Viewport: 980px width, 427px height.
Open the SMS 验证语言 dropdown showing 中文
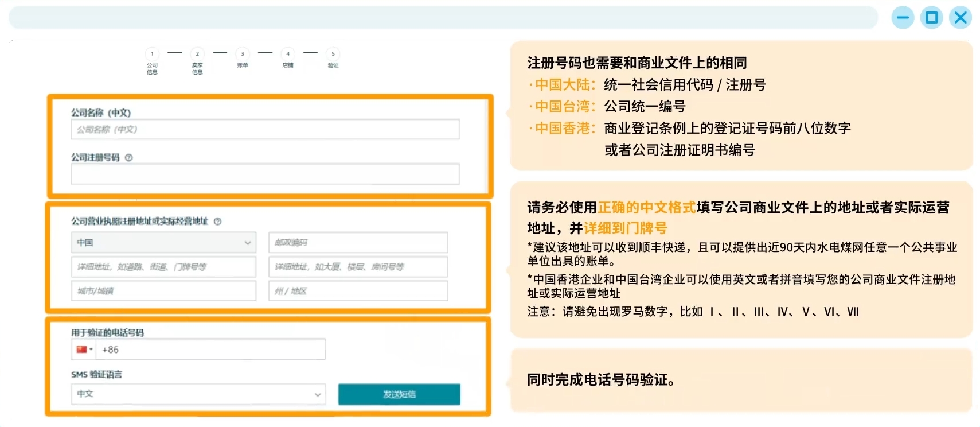point(198,394)
